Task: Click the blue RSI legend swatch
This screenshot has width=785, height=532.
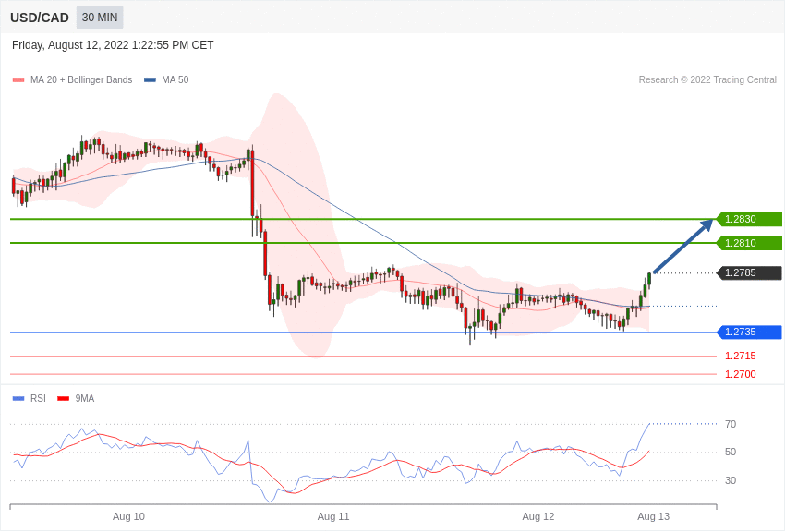Action: [x=18, y=398]
